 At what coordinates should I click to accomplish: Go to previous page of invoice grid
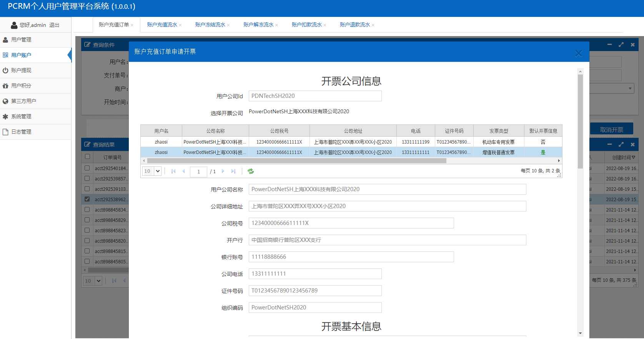184,171
